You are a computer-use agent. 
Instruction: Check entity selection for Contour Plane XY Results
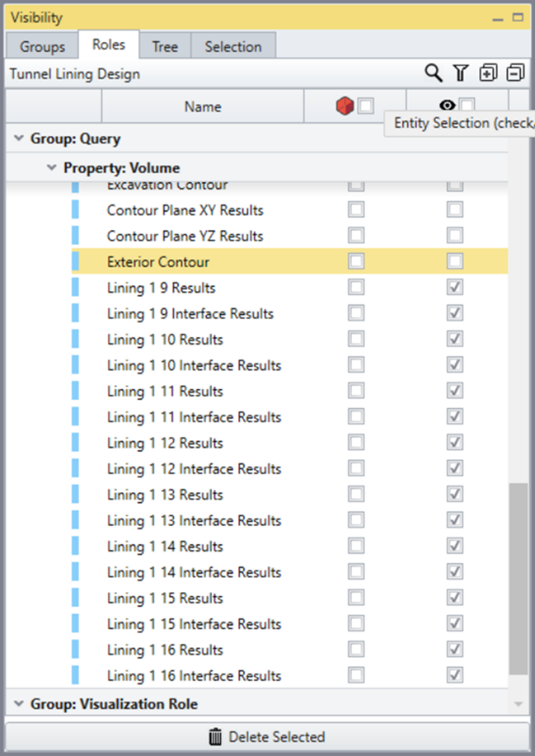tap(356, 210)
